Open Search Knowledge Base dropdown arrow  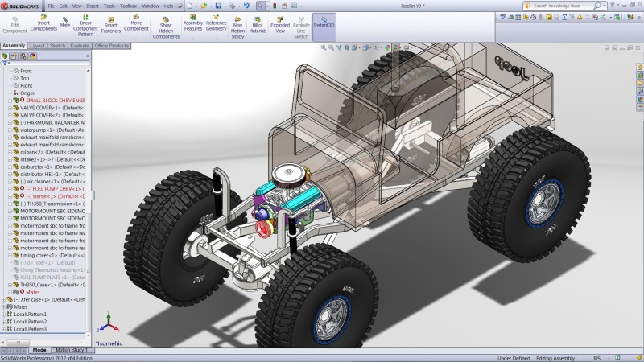605,6
